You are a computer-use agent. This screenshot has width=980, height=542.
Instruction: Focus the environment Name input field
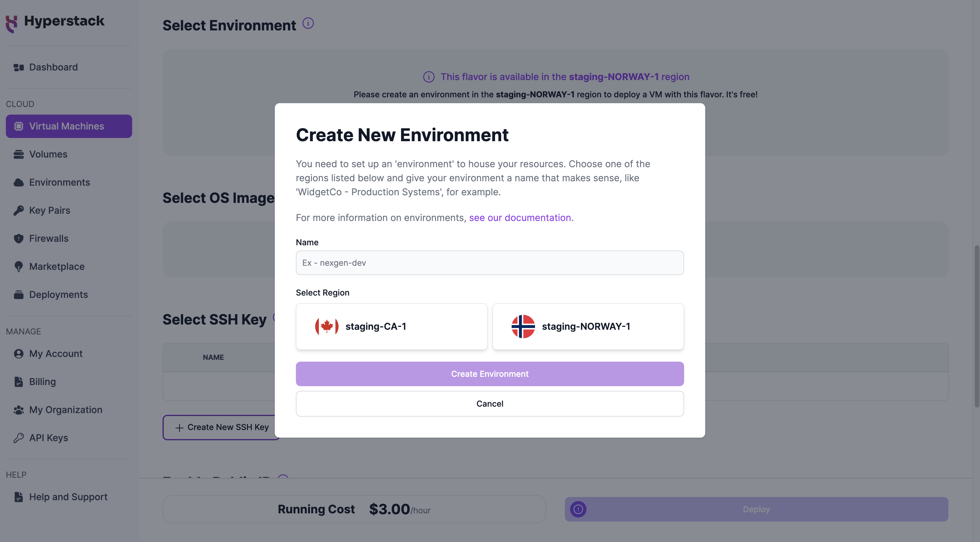click(490, 263)
